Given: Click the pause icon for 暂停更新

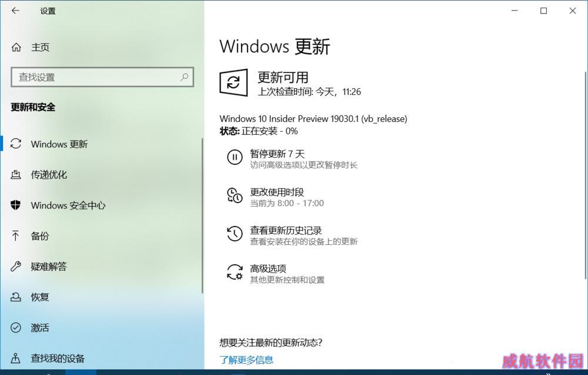Looking at the screenshot, I should point(235,157).
